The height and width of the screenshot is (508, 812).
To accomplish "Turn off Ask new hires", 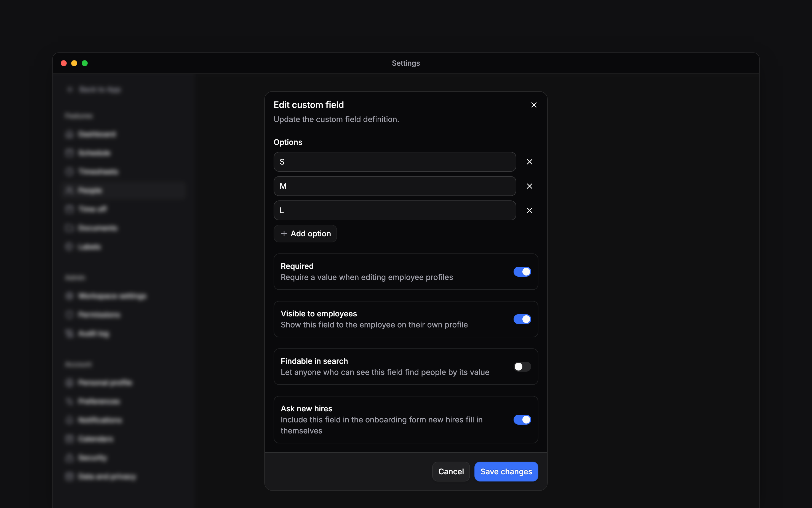I will point(522,420).
